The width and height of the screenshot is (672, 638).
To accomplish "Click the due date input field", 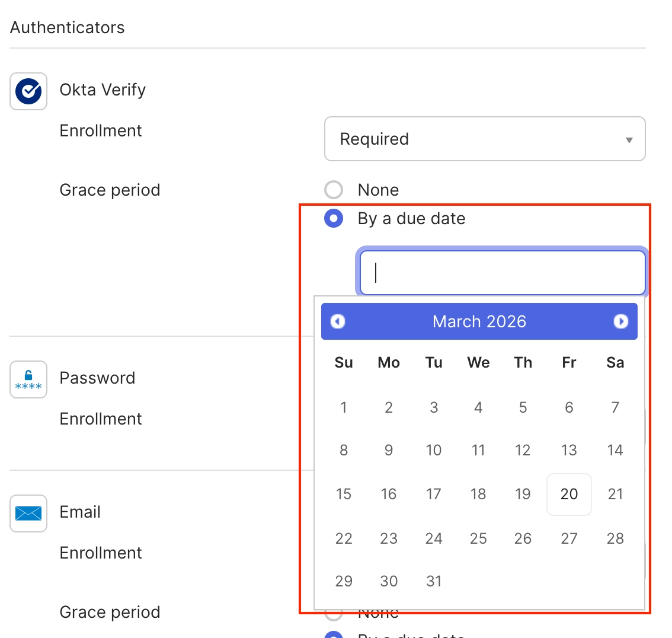I will [x=503, y=273].
